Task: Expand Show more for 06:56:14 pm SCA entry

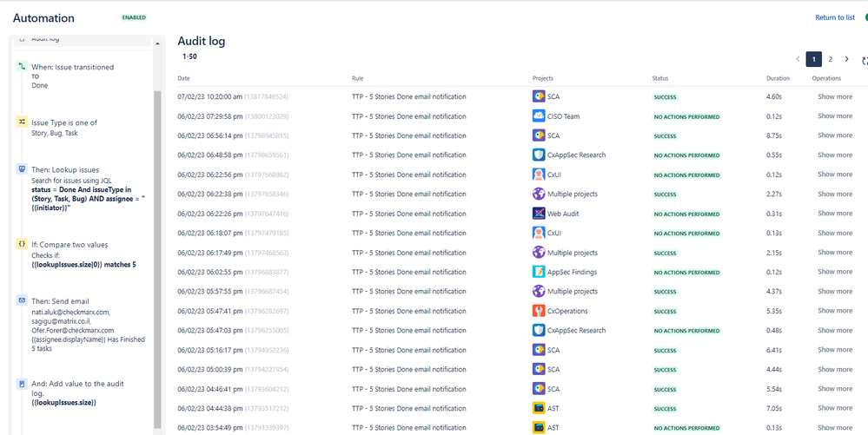Action: [x=835, y=135]
